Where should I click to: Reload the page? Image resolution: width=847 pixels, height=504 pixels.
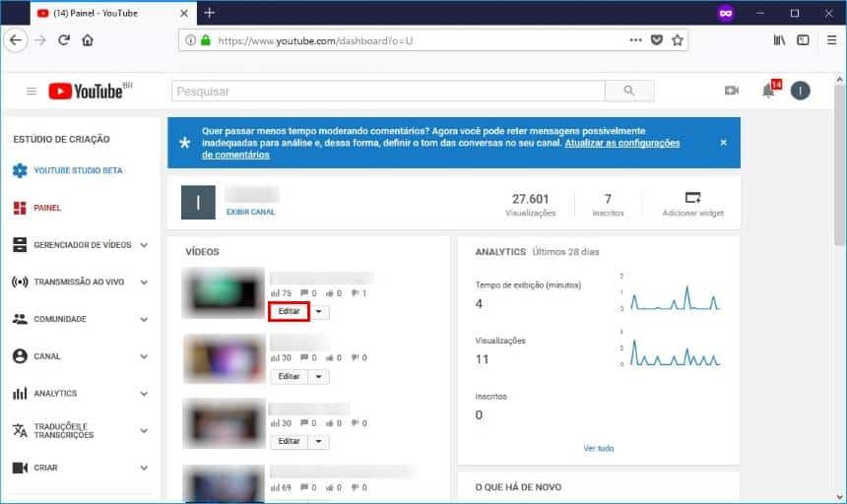tap(64, 40)
